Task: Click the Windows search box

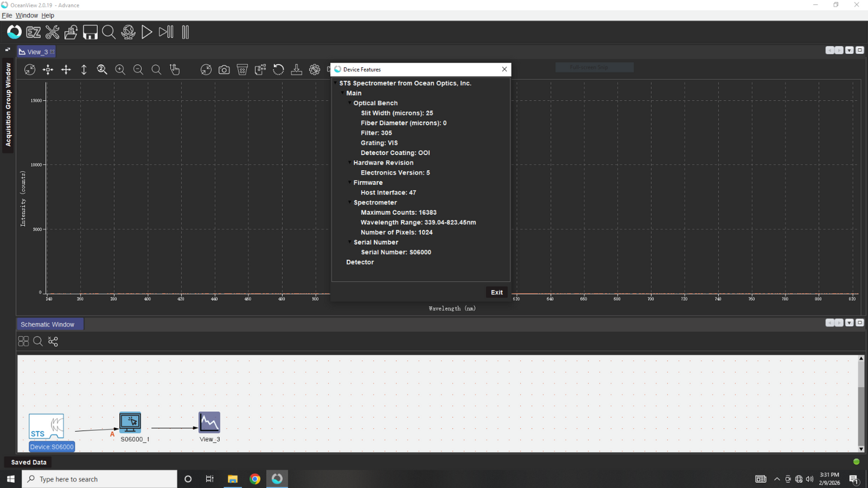Action: tap(100, 479)
